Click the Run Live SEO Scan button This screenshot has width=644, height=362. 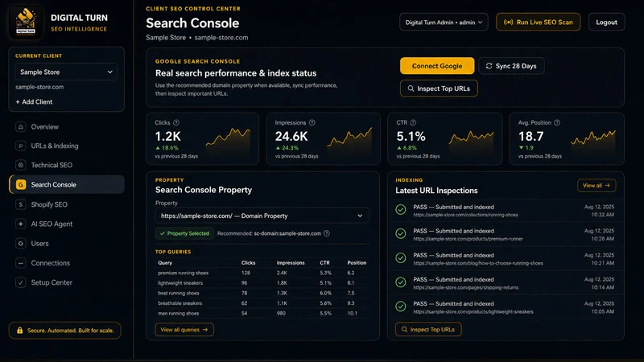(x=538, y=23)
